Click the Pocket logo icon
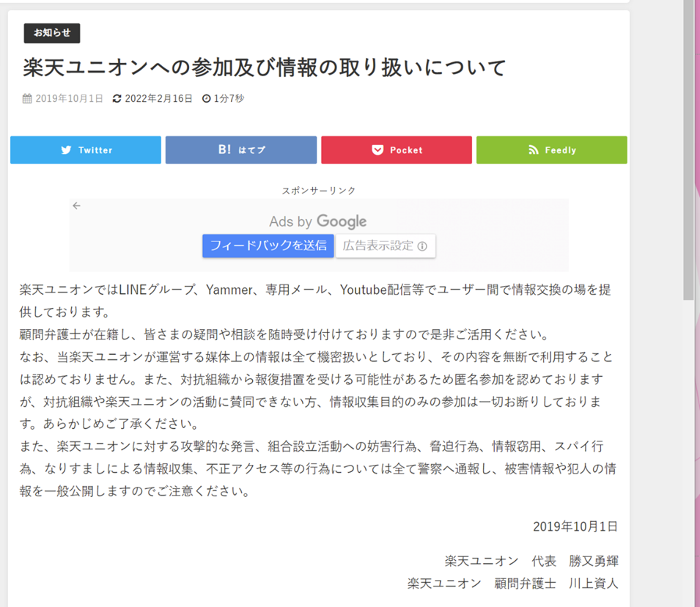Viewport: 700px width, 607px height. click(377, 150)
